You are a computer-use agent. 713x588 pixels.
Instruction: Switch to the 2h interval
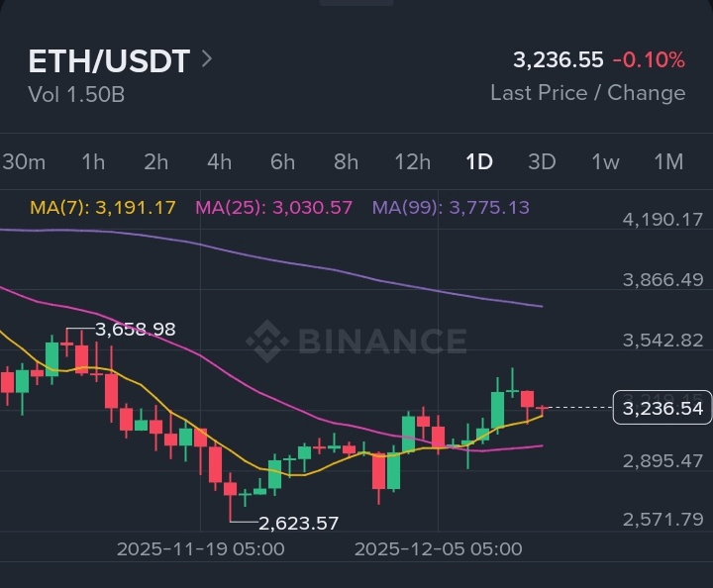[x=156, y=161]
